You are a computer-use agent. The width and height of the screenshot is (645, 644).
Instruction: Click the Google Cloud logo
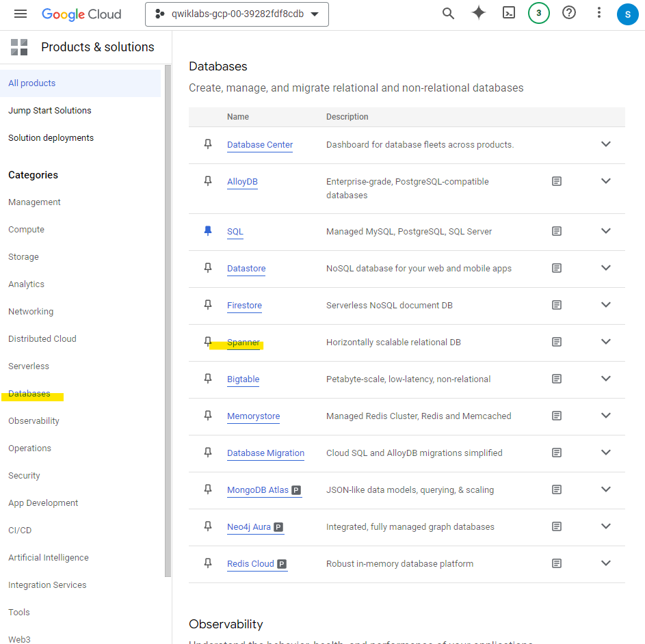point(81,14)
